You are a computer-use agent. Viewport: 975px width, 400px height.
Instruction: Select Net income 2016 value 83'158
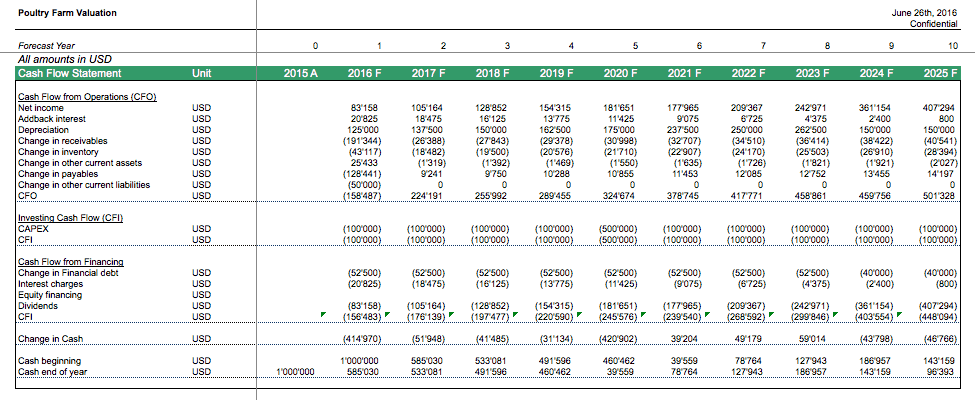pyautogui.click(x=367, y=108)
